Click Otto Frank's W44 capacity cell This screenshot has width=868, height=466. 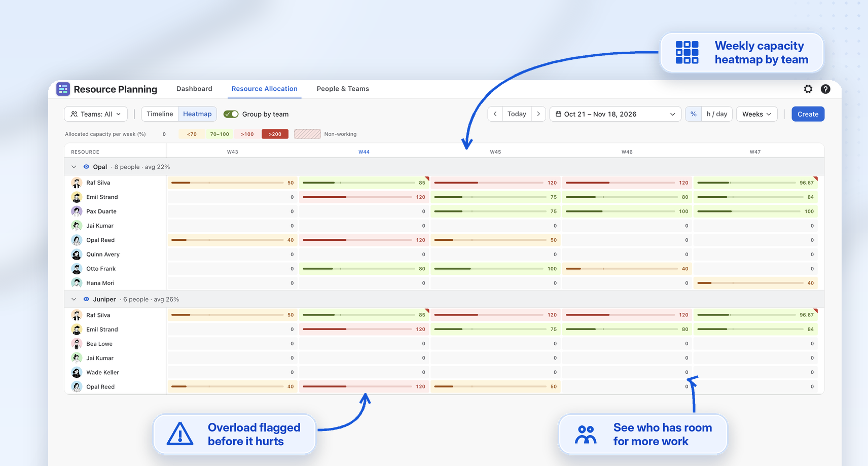(x=364, y=269)
